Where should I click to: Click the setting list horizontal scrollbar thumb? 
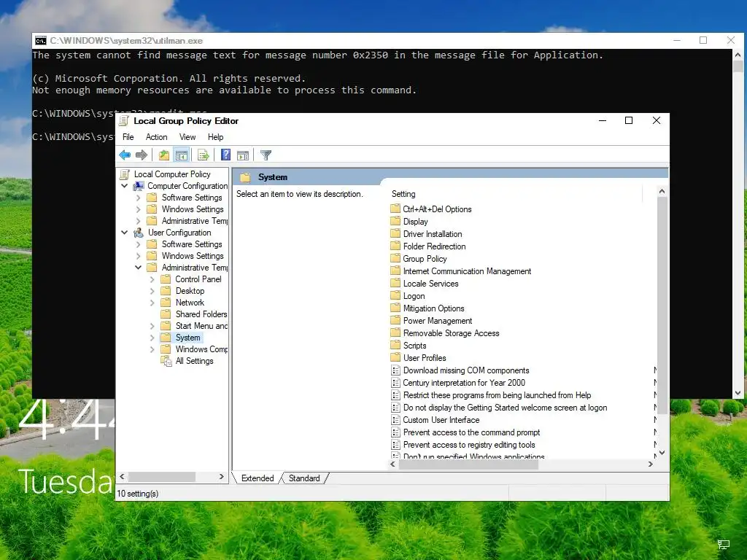pos(468,464)
